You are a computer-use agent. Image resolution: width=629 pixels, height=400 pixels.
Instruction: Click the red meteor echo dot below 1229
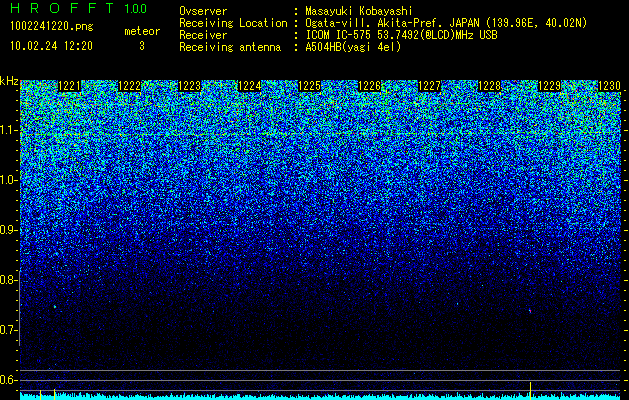tap(530, 311)
